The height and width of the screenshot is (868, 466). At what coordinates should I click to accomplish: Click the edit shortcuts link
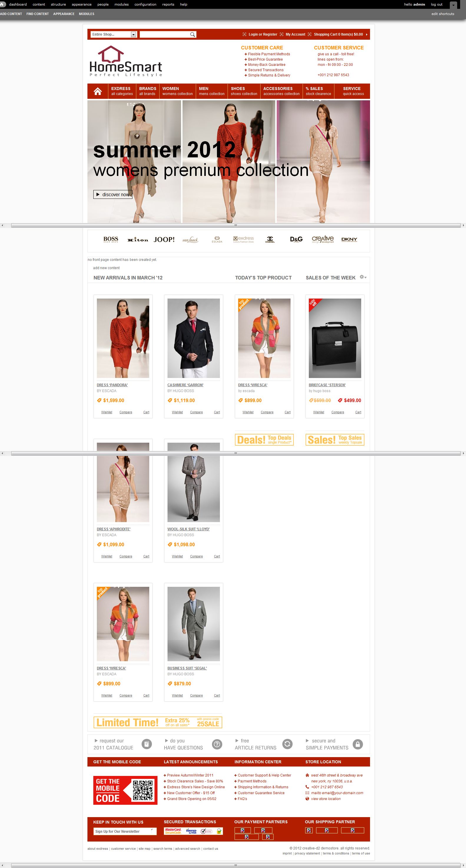(443, 14)
